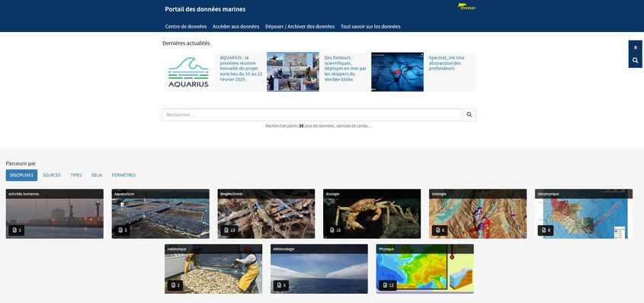The height and width of the screenshot is (303, 644).
Task: Open the Biogéochimie discipline card
Action: (266, 214)
